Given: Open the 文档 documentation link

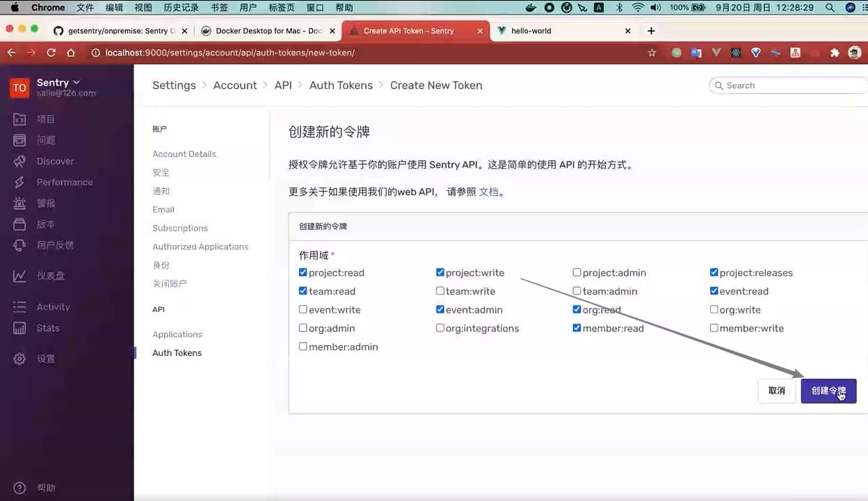Looking at the screenshot, I should [488, 192].
